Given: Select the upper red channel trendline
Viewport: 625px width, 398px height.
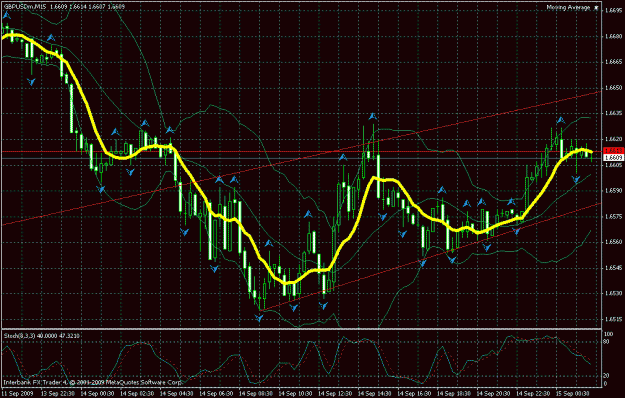Looking at the screenshot, I should pyautogui.click(x=301, y=158).
